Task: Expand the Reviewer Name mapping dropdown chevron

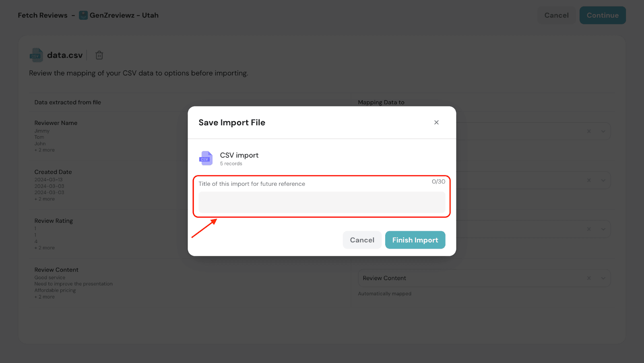Action: 603,131
